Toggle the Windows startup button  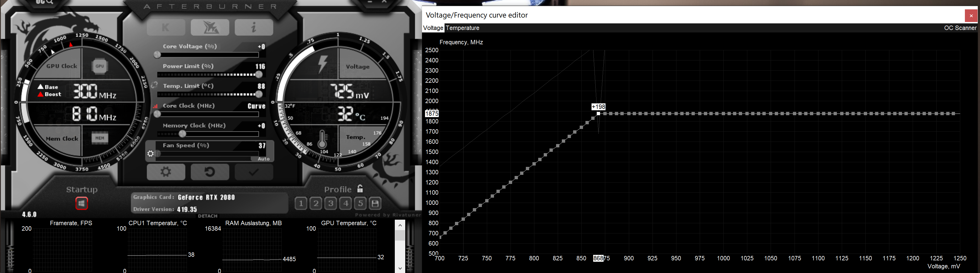[x=82, y=203]
